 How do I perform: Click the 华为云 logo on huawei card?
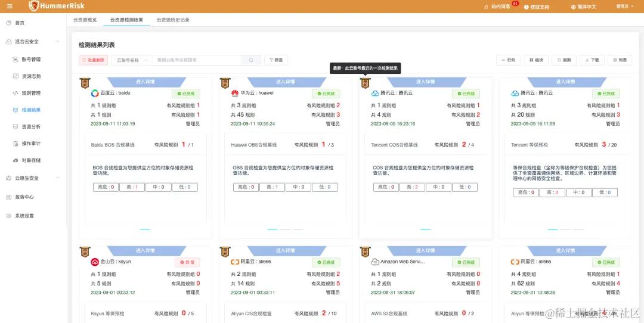235,93
